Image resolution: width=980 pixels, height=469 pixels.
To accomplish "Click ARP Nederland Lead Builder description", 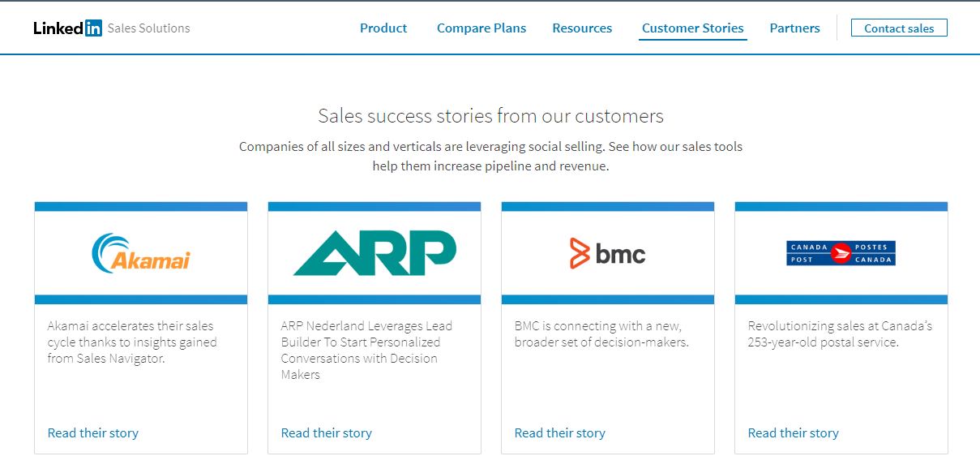I will click(367, 351).
